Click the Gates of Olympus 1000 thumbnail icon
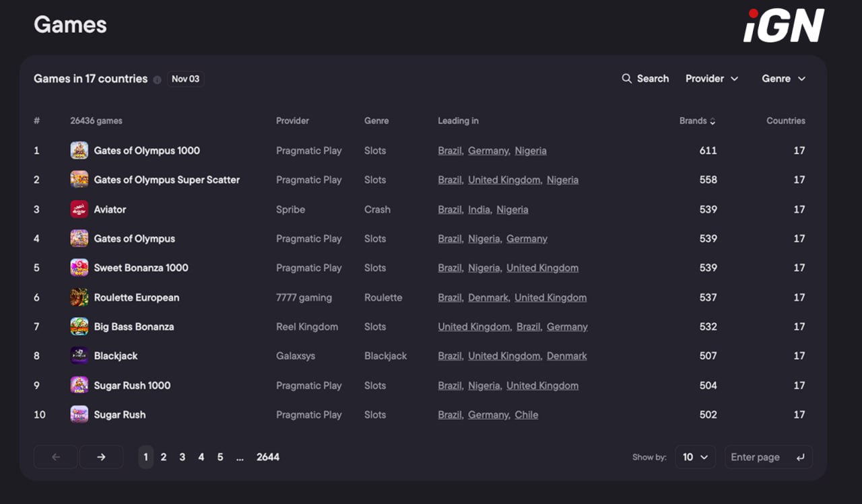The height and width of the screenshot is (504, 862). pos(79,151)
